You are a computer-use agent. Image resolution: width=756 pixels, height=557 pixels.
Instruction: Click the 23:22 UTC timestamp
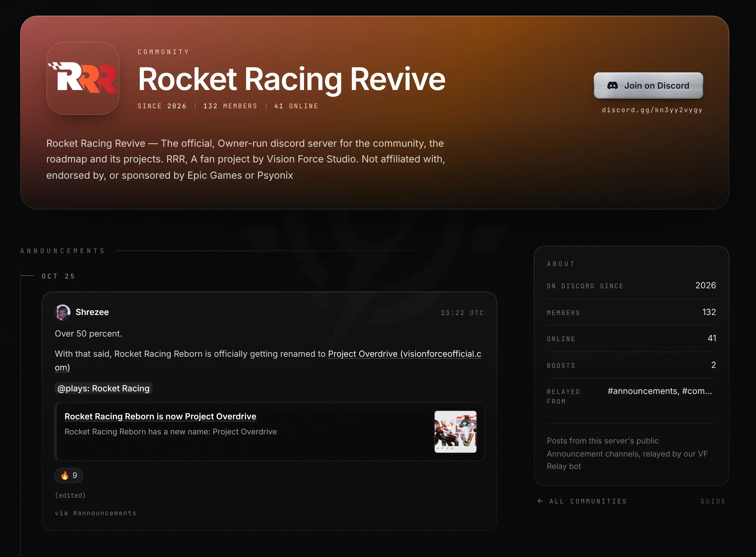(462, 313)
